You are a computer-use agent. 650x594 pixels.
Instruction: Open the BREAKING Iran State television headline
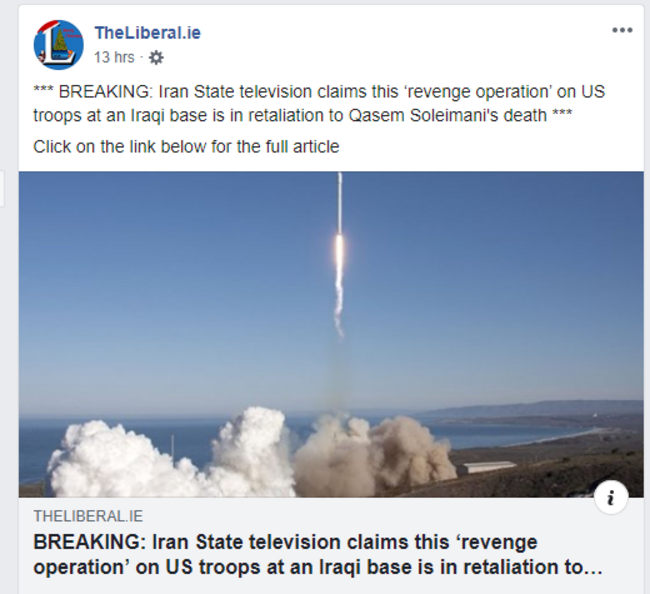click(x=318, y=554)
